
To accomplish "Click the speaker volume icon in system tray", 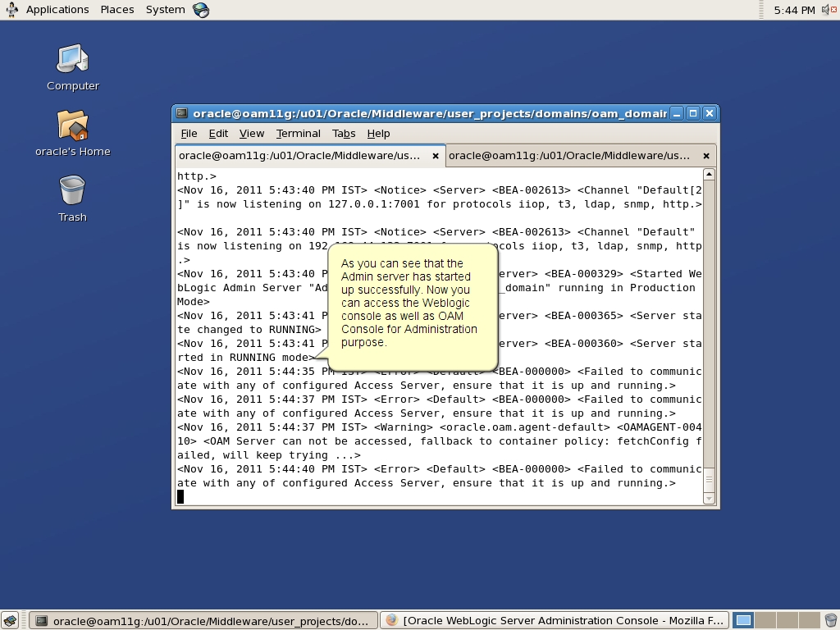I will click(825, 9).
